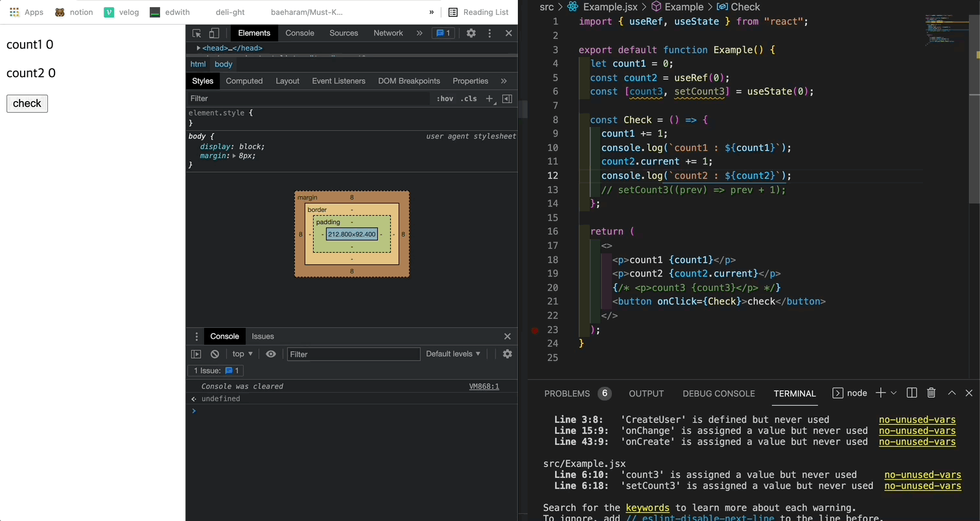Open the Computed styles tab

pos(244,81)
